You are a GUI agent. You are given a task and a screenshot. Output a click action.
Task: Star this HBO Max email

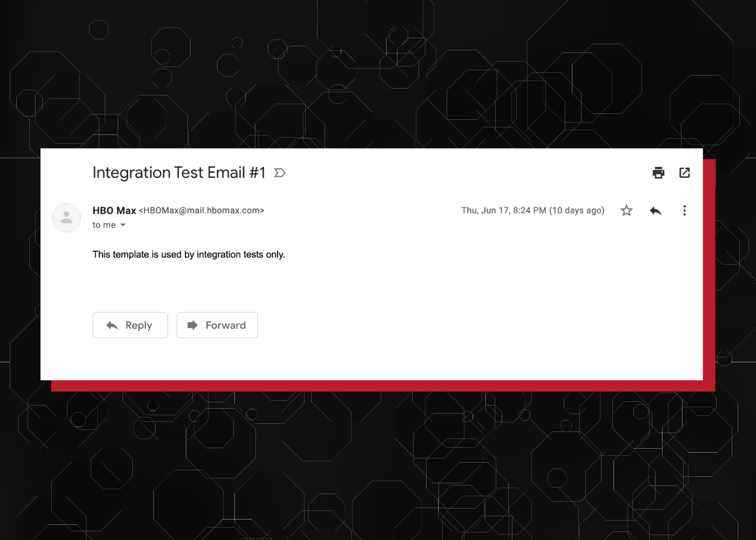(626, 211)
